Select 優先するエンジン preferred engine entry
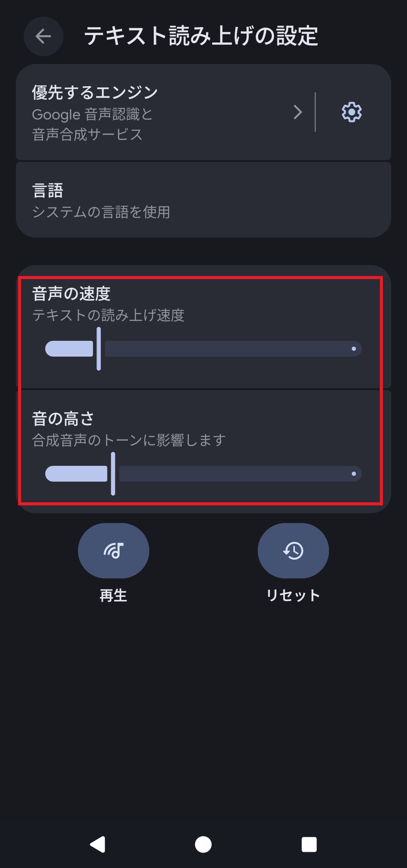 pos(162,112)
